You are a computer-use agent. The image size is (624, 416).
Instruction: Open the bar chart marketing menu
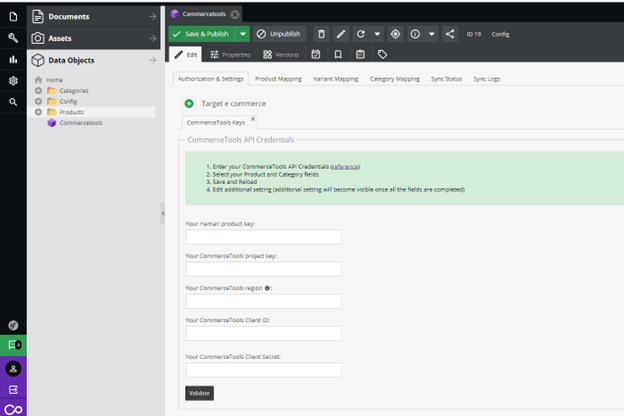[x=13, y=59]
